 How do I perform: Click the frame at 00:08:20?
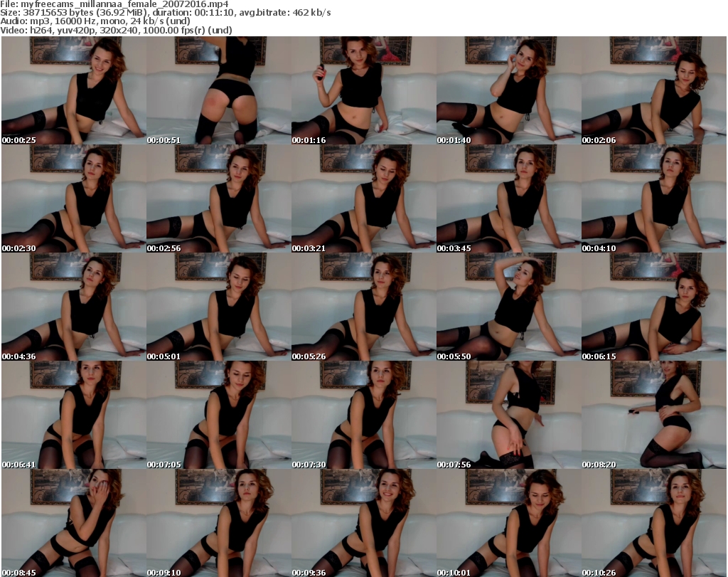(x=654, y=415)
